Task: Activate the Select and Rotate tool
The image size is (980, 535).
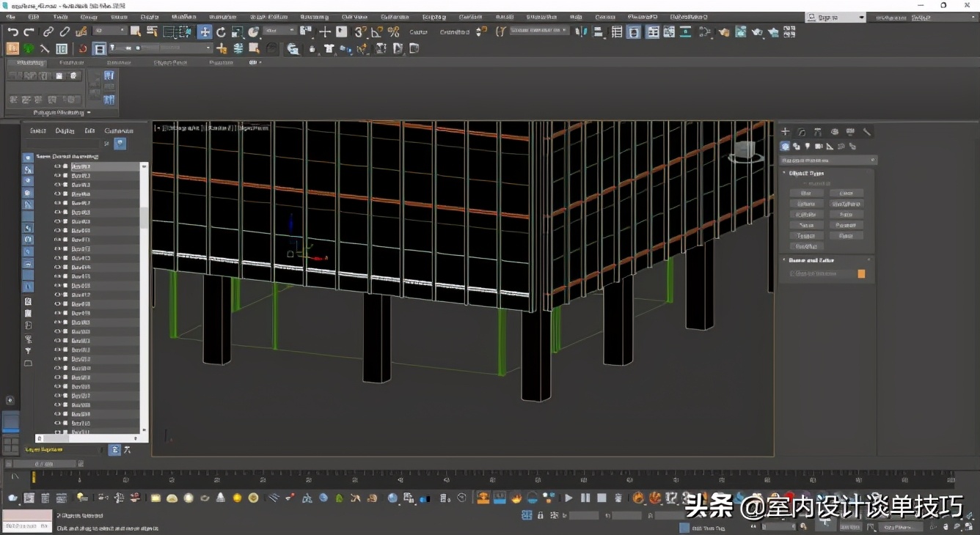Action: click(221, 32)
